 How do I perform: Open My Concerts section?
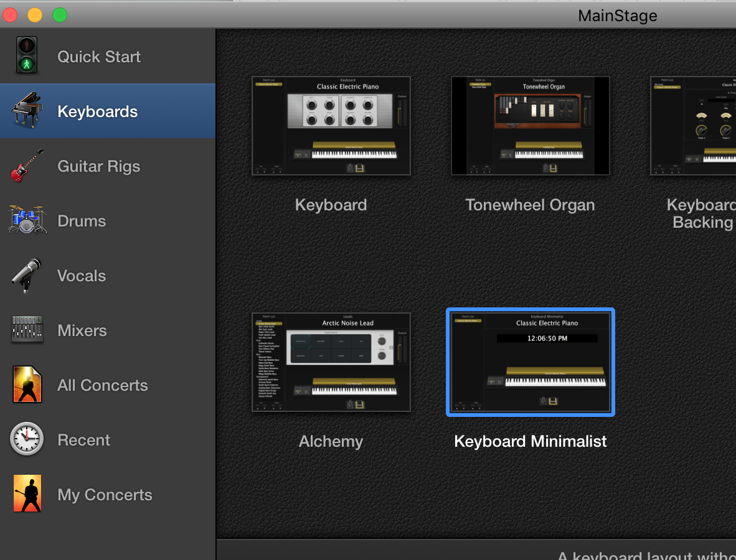coord(108,494)
